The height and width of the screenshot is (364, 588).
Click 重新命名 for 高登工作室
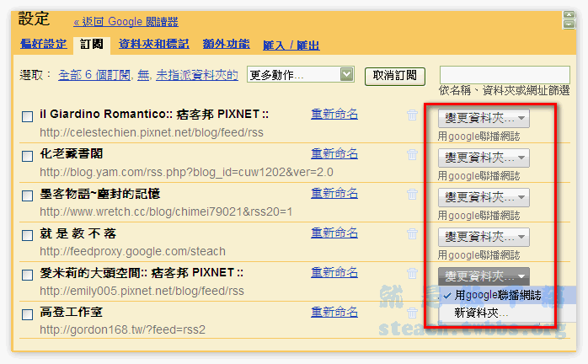pos(334,312)
